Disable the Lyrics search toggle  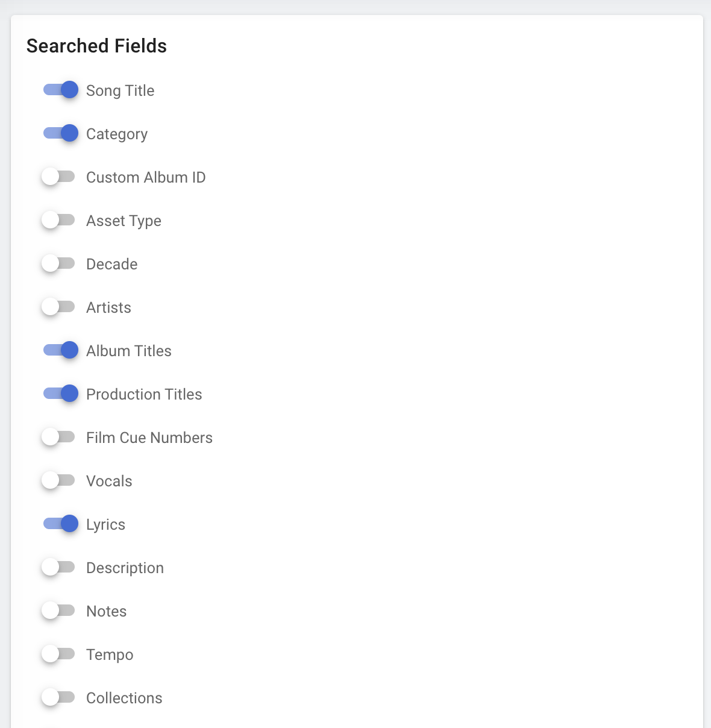pos(60,524)
